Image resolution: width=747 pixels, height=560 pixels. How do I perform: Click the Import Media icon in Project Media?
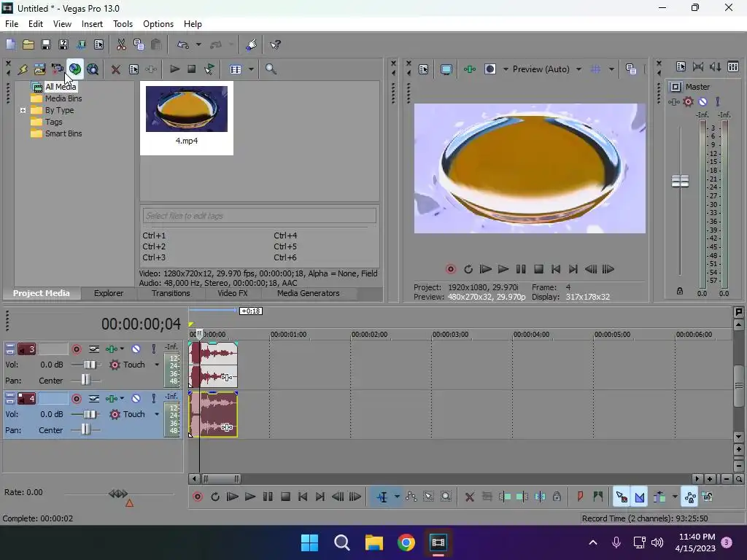[39, 69]
